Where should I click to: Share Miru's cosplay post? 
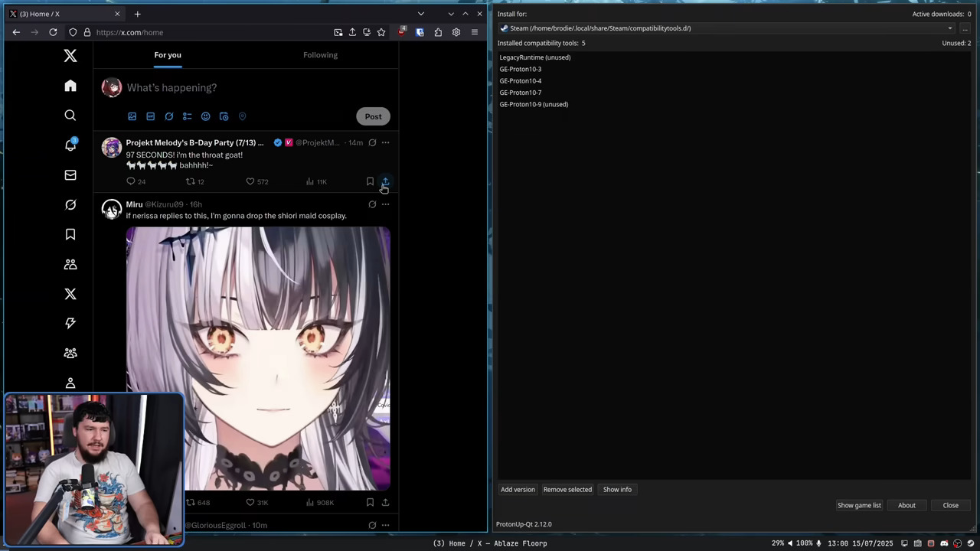click(x=385, y=502)
